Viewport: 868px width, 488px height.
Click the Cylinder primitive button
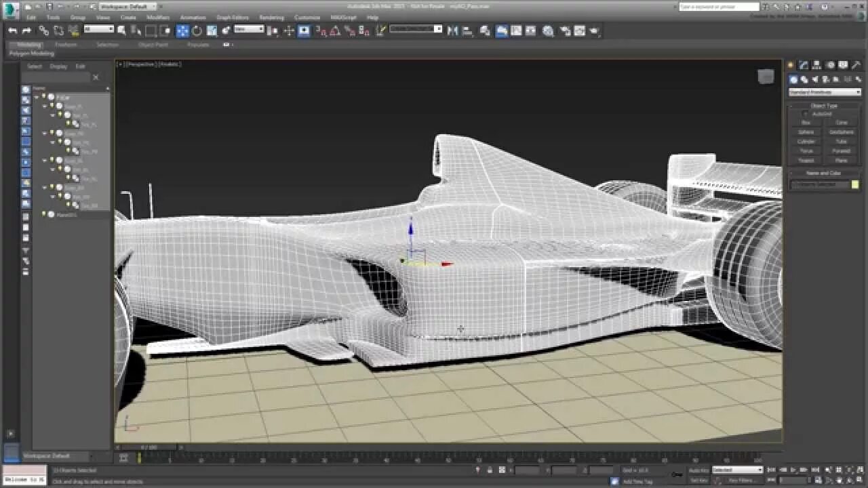806,142
